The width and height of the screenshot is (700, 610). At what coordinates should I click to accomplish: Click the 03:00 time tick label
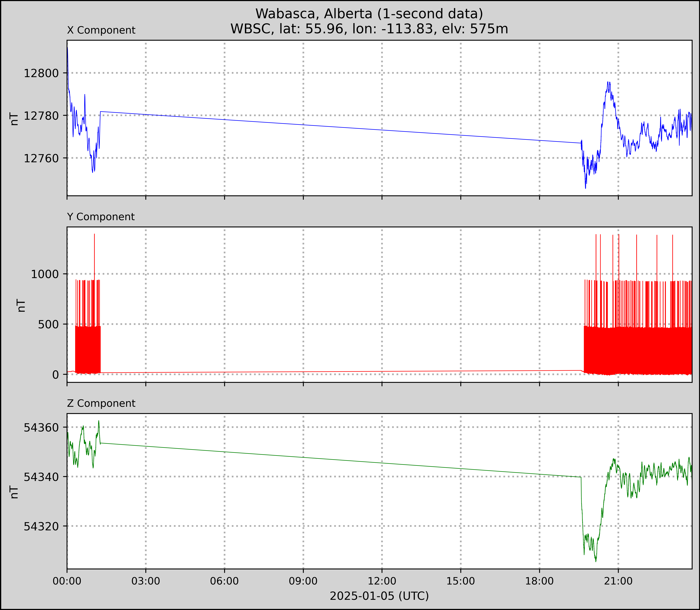(146, 581)
